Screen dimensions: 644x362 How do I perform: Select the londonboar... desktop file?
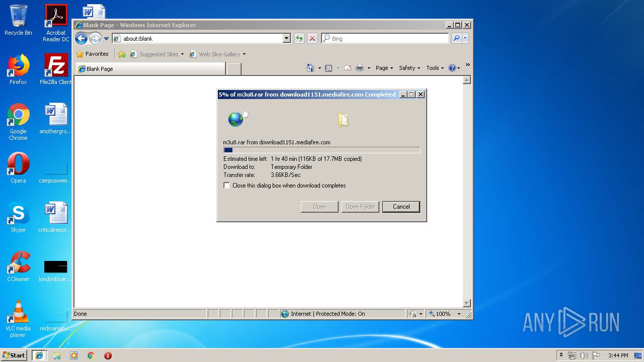tap(56, 271)
